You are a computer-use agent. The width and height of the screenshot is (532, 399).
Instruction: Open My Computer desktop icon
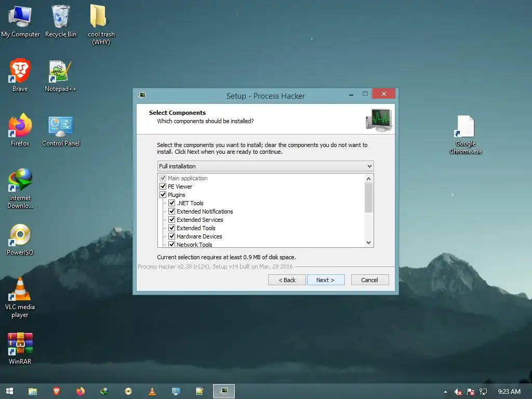(x=20, y=21)
